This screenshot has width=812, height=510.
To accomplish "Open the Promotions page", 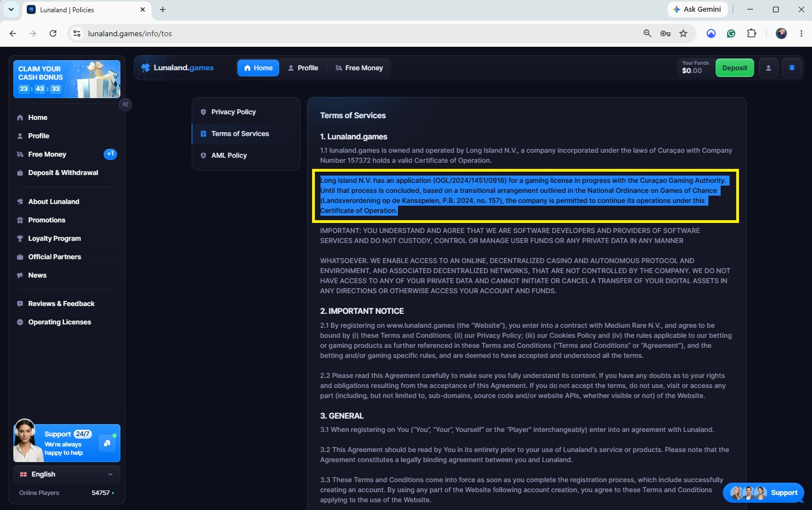I will [x=47, y=220].
